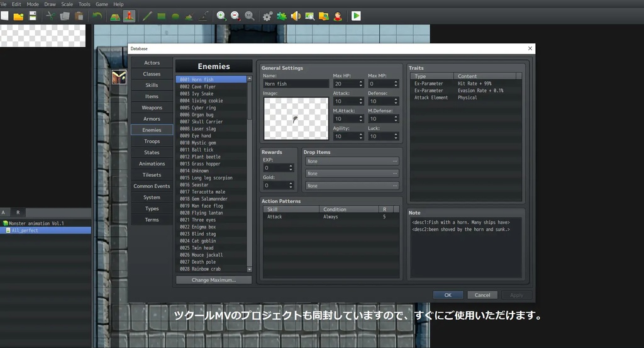Click the Zoom In magnifier icon
The height and width of the screenshot is (348, 644).
point(221,16)
